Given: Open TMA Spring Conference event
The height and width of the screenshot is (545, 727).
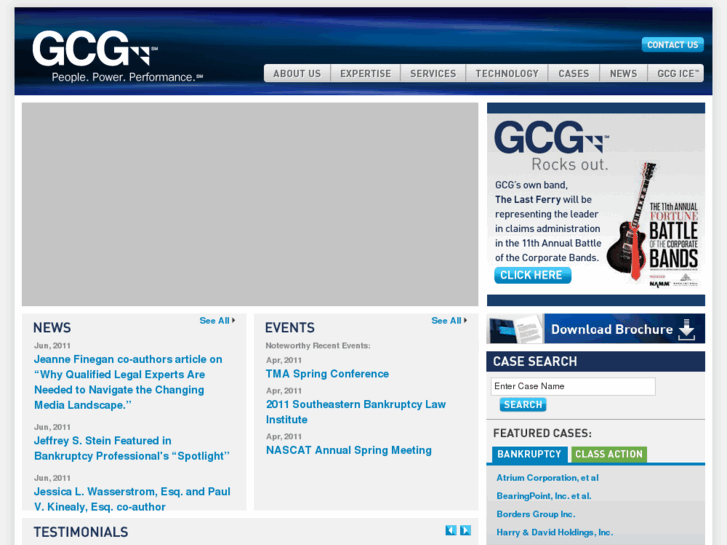Looking at the screenshot, I should tap(327, 374).
